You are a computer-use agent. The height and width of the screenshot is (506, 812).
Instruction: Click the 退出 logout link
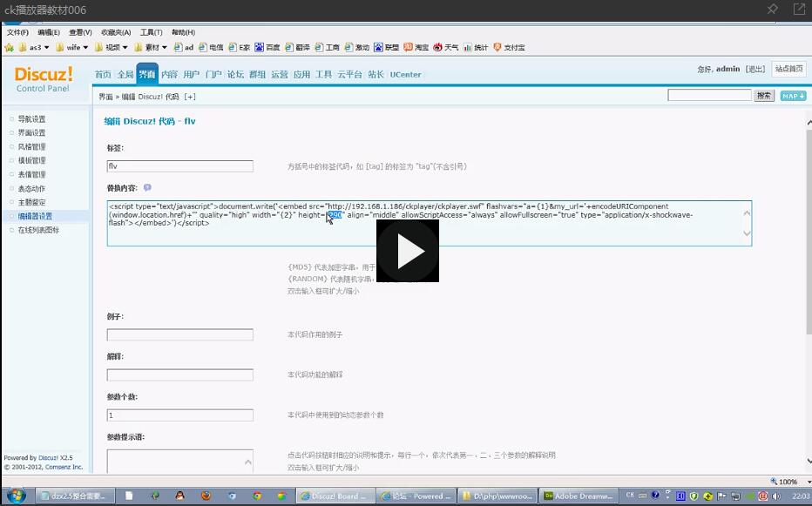(755, 69)
